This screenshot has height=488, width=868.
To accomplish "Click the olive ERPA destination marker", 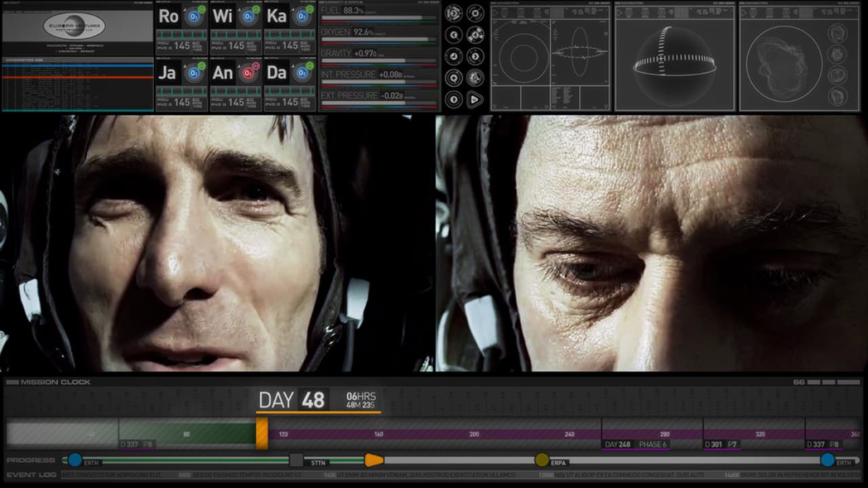I will click(541, 460).
